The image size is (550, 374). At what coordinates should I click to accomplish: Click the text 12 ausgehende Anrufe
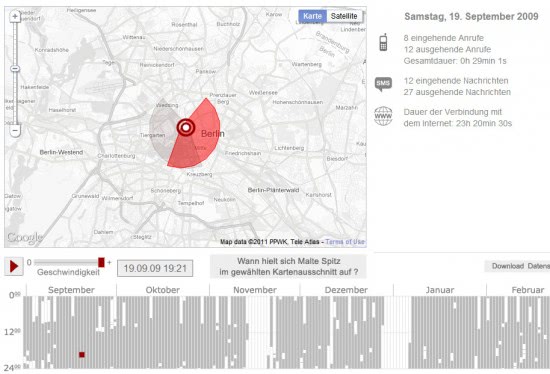click(447, 49)
